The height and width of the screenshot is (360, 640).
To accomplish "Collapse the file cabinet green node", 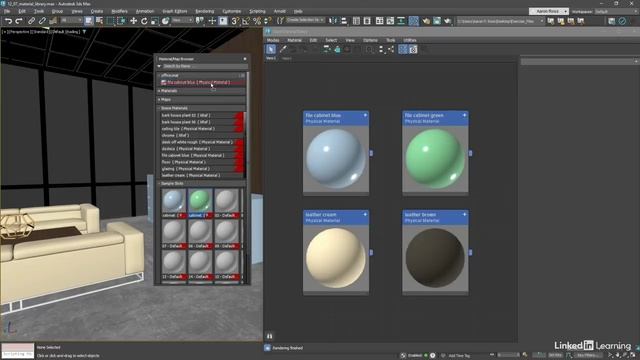I will [x=464, y=116].
